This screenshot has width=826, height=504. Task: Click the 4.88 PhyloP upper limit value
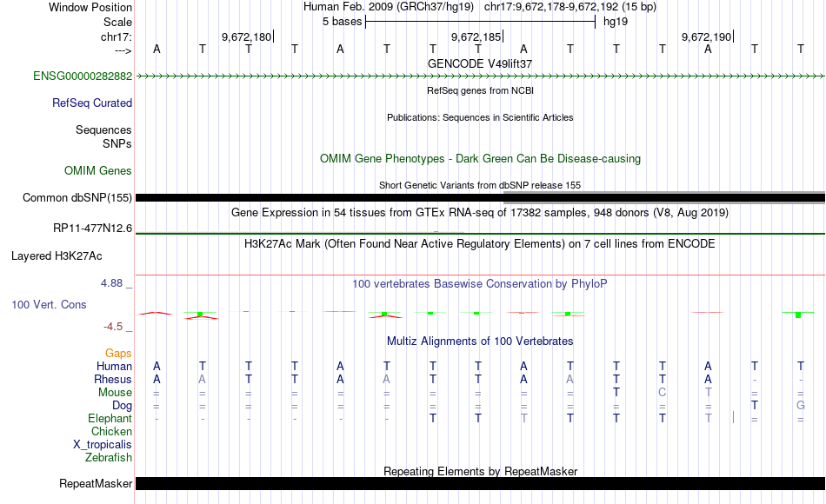click(111, 283)
